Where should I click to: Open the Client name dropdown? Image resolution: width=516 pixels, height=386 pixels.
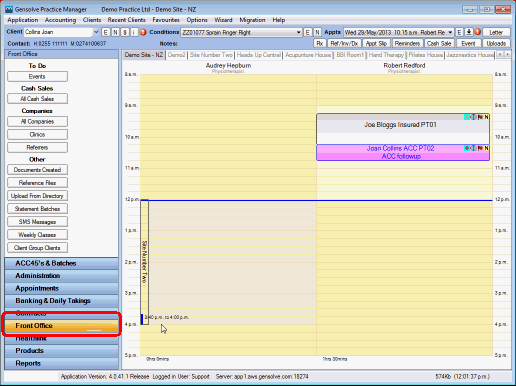(96, 32)
